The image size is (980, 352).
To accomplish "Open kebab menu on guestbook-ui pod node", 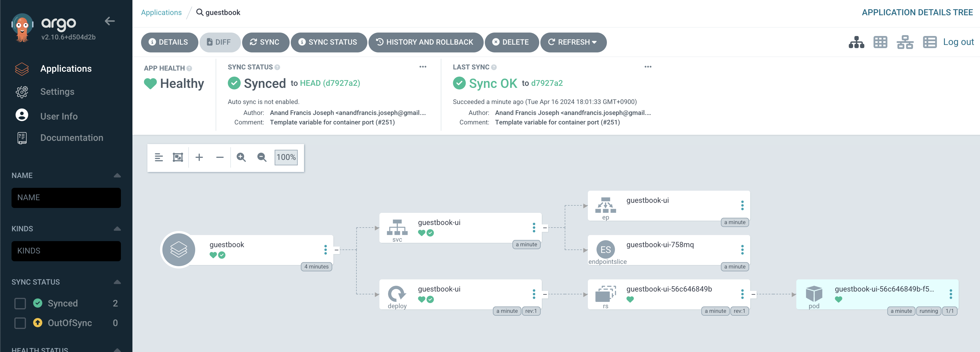I will pyautogui.click(x=950, y=294).
